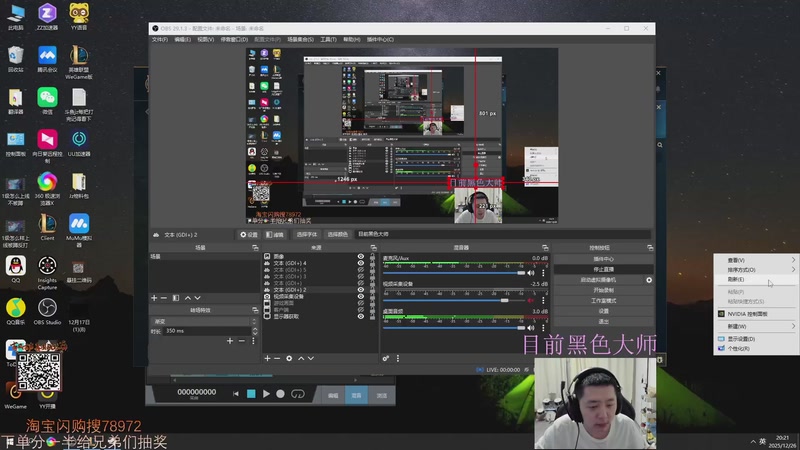Move scene up arrow
Image resolution: width=800 pixels, height=450 pixels.
click(188, 298)
